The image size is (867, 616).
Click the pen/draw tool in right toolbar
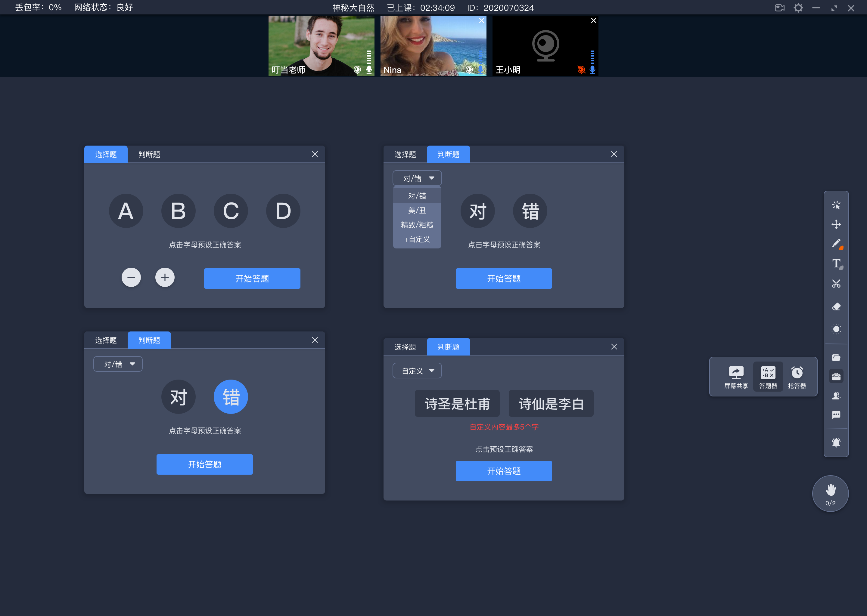837,243
